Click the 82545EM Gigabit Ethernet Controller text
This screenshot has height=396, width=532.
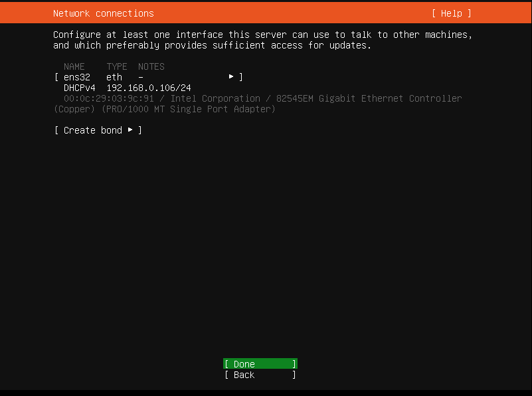point(369,98)
